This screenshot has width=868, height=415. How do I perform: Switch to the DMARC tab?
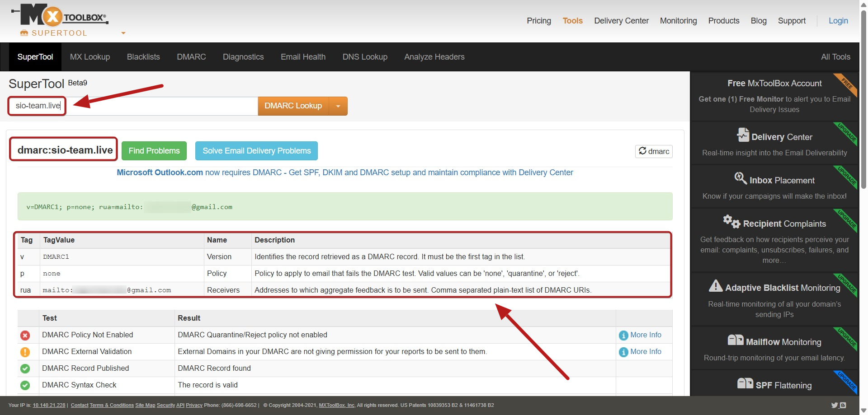pos(191,57)
